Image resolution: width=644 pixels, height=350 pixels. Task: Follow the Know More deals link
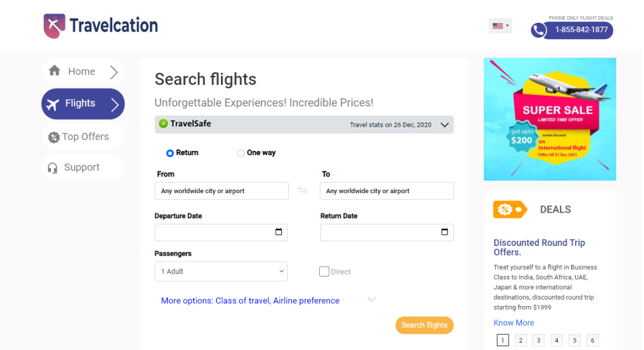click(514, 323)
